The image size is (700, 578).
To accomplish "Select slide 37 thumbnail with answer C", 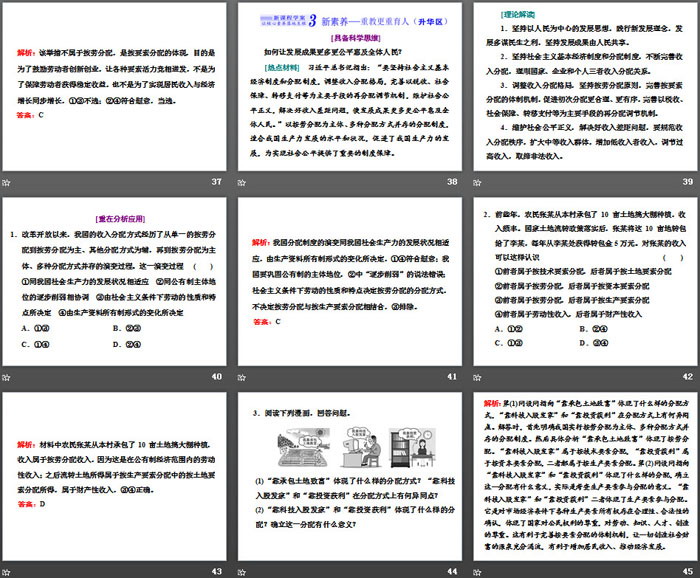I will click(114, 87).
